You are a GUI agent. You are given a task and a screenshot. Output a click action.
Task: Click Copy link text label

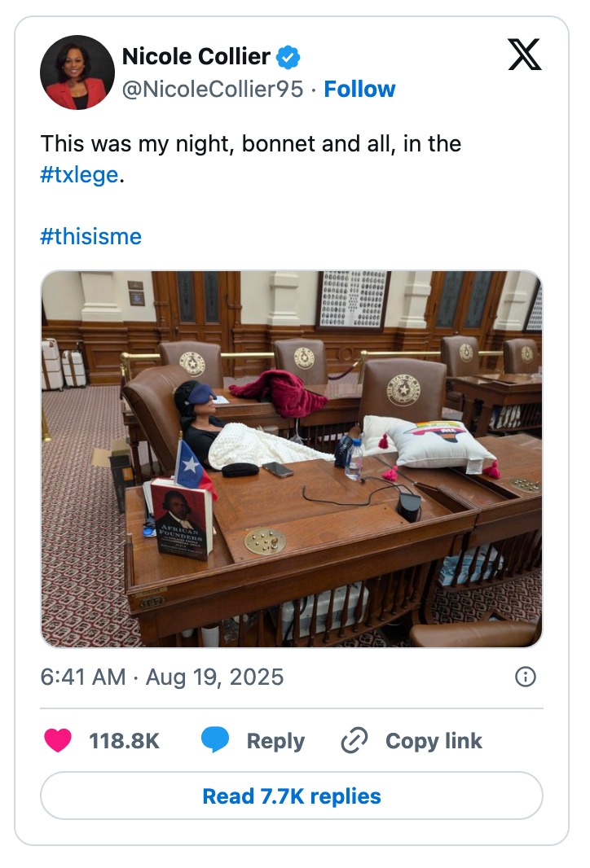click(432, 741)
